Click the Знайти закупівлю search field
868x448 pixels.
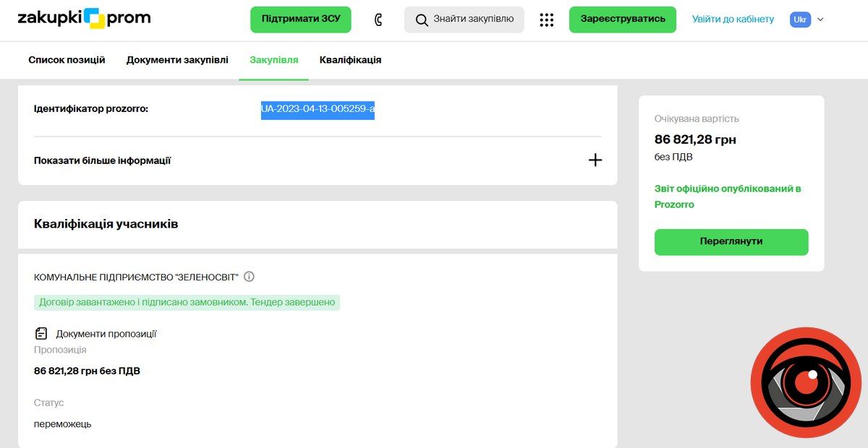click(473, 20)
